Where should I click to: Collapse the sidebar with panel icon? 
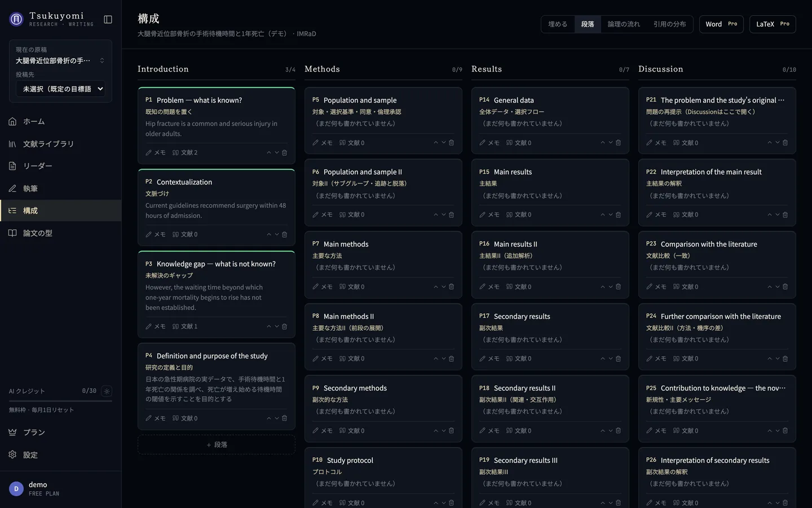point(108,20)
